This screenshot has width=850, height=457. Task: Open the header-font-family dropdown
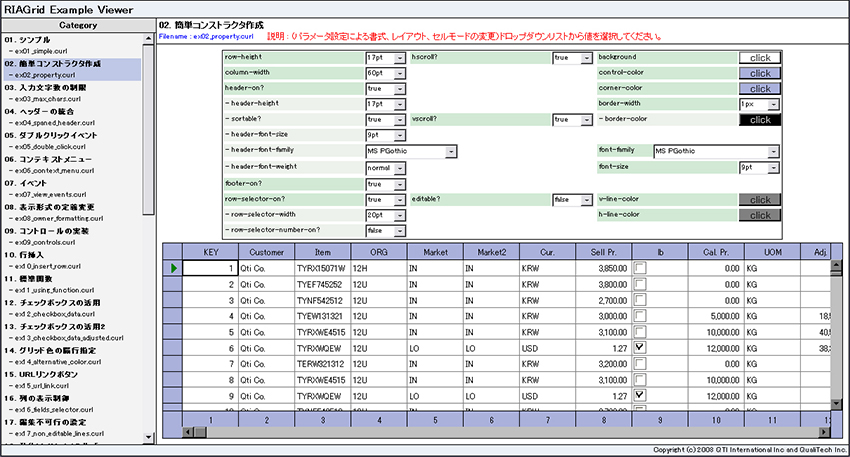coord(452,151)
